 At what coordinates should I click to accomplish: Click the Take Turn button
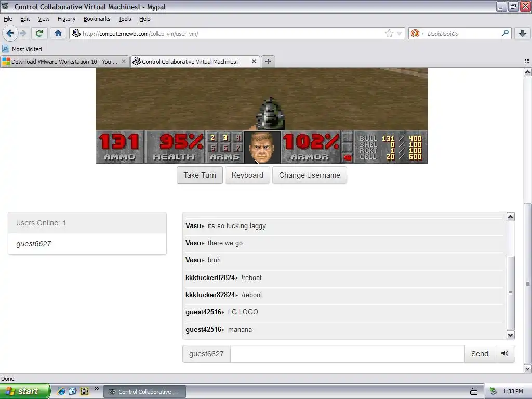[x=200, y=175]
